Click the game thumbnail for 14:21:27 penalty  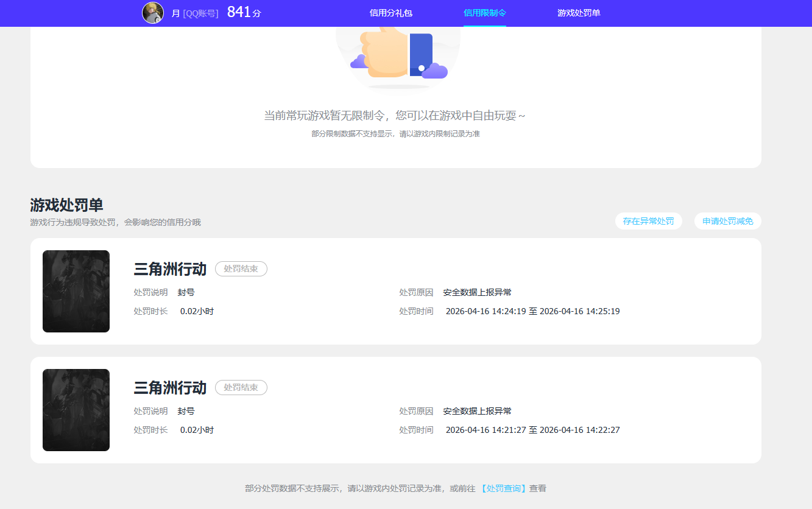click(76, 410)
